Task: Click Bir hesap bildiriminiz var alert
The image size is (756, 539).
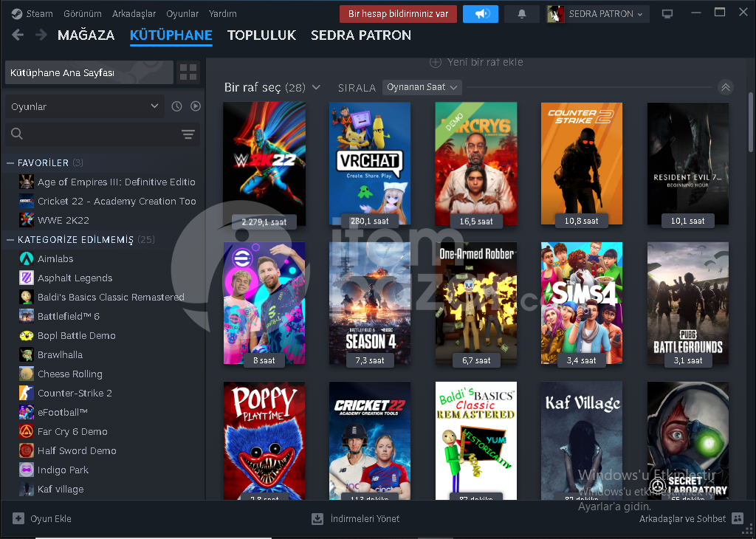Action: (x=398, y=14)
